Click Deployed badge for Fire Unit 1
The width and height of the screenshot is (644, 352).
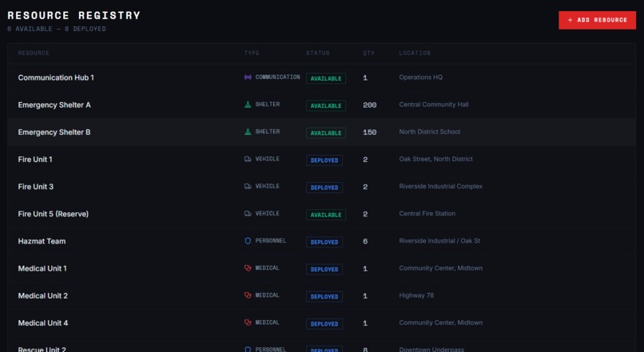pyautogui.click(x=324, y=160)
